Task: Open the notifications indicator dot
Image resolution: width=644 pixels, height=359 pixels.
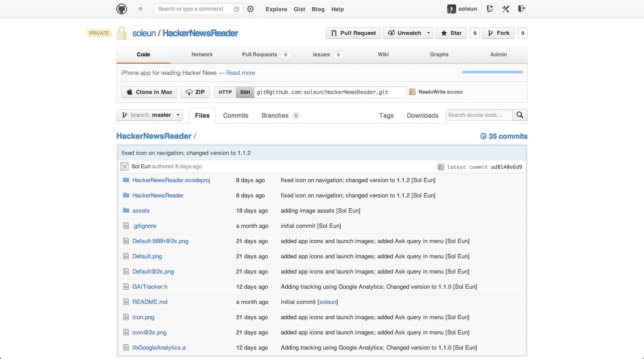Action: coord(140,9)
